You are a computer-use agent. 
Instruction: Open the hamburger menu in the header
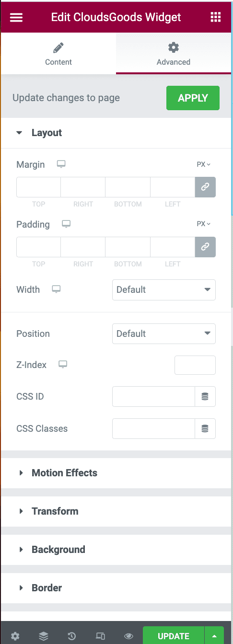16,17
